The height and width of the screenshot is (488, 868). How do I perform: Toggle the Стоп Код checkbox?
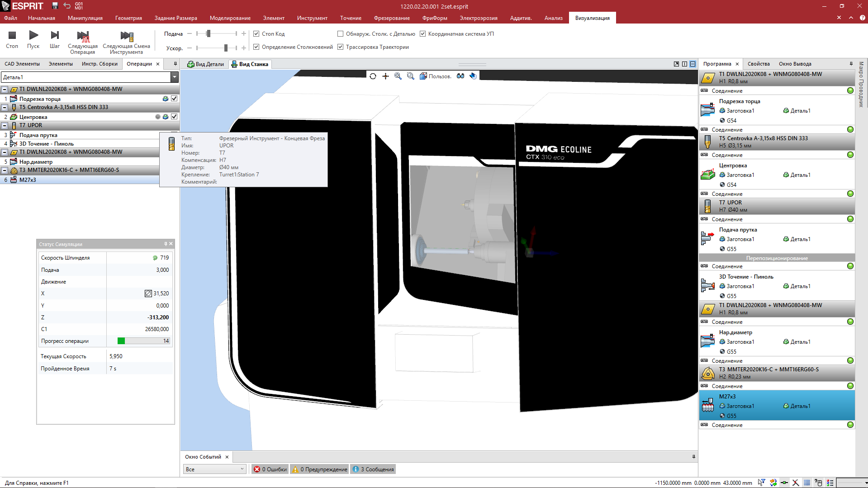coord(256,34)
